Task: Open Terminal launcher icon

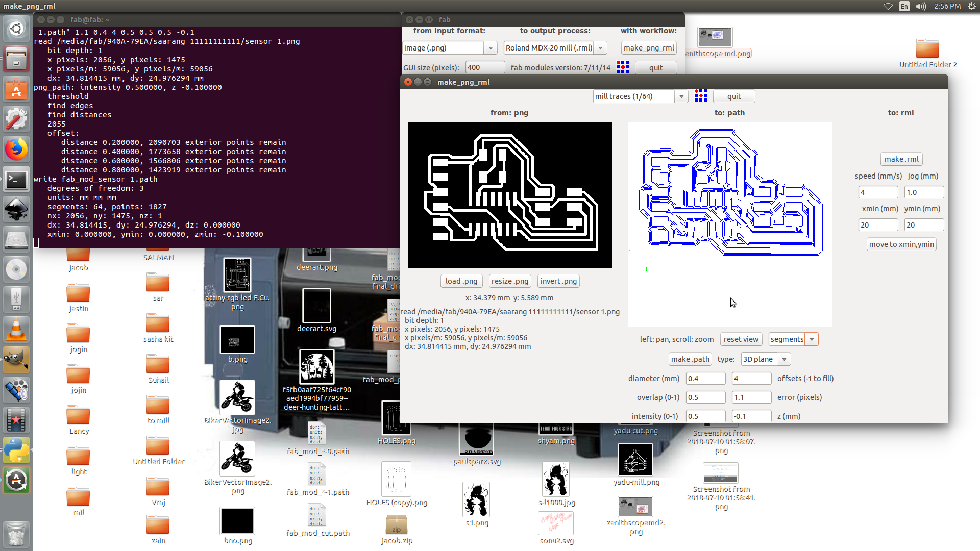Action: (16, 179)
